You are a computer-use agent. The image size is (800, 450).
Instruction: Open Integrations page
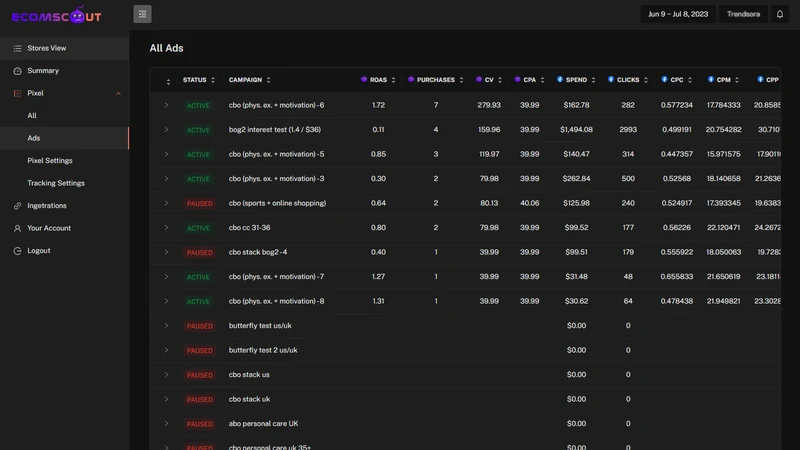coord(64,206)
